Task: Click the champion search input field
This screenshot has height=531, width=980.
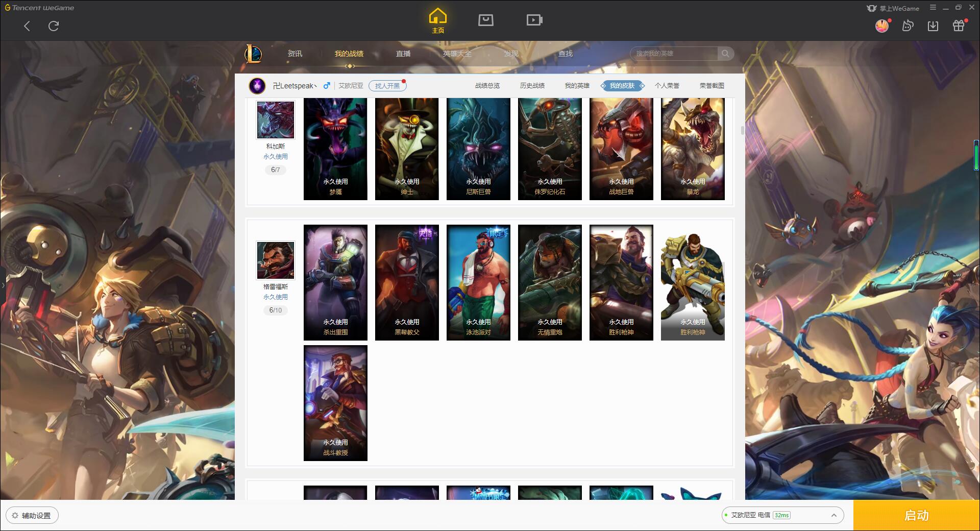Action: point(674,54)
